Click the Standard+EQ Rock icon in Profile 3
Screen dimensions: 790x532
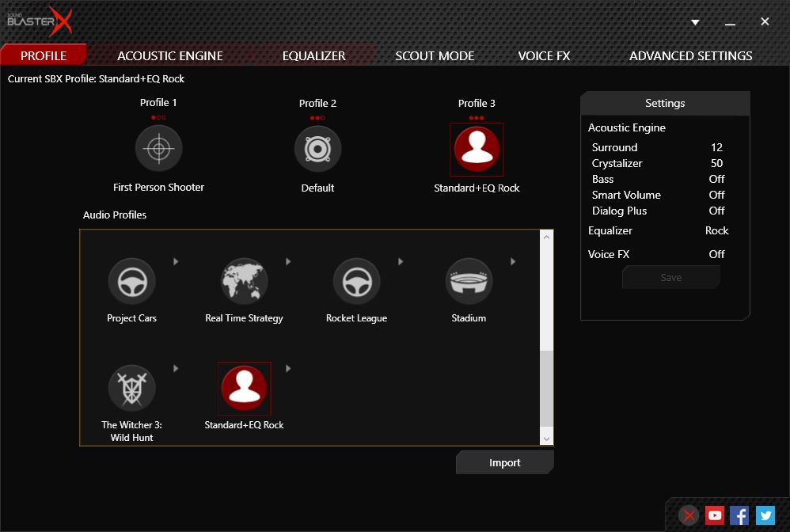[x=477, y=149]
